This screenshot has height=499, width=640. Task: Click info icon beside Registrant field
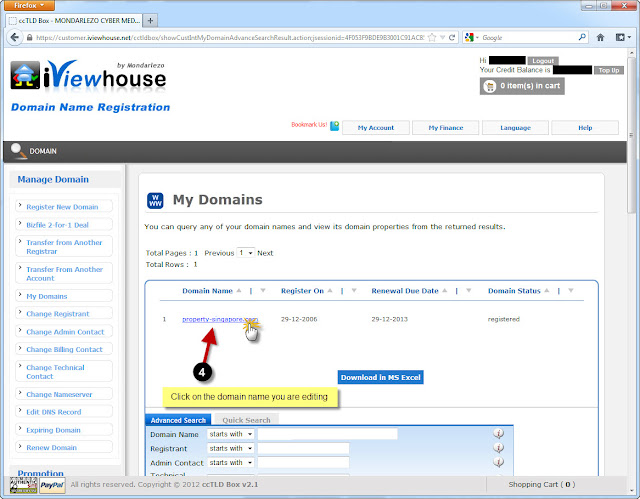click(x=498, y=448)
